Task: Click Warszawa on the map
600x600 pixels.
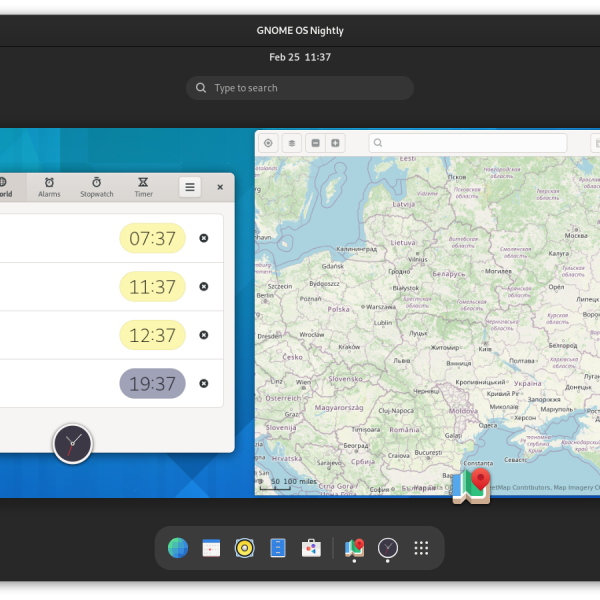Action: tap(381, 307)
